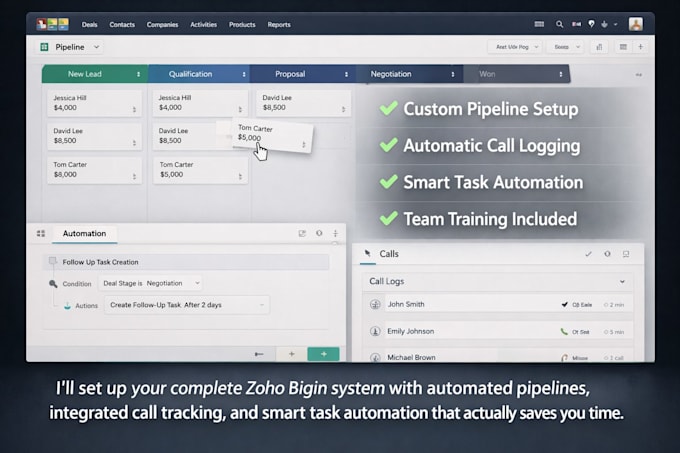Select the Proposal stage header

[303, 74]
